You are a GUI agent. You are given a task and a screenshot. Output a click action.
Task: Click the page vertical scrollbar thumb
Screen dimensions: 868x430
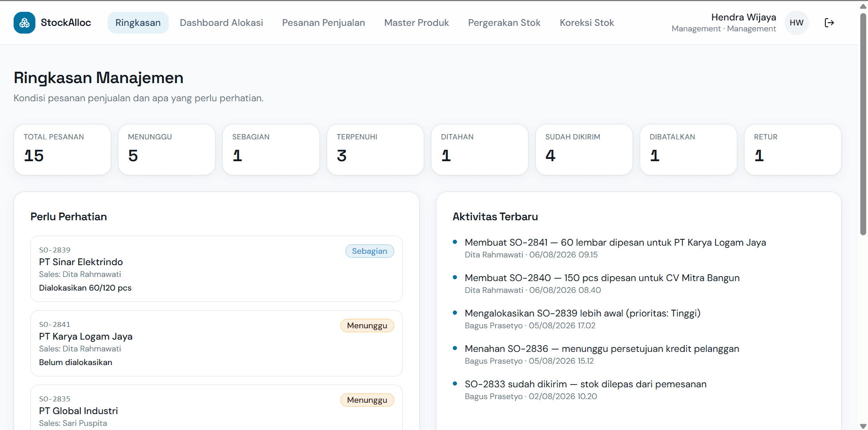click(x=863, y=124)
